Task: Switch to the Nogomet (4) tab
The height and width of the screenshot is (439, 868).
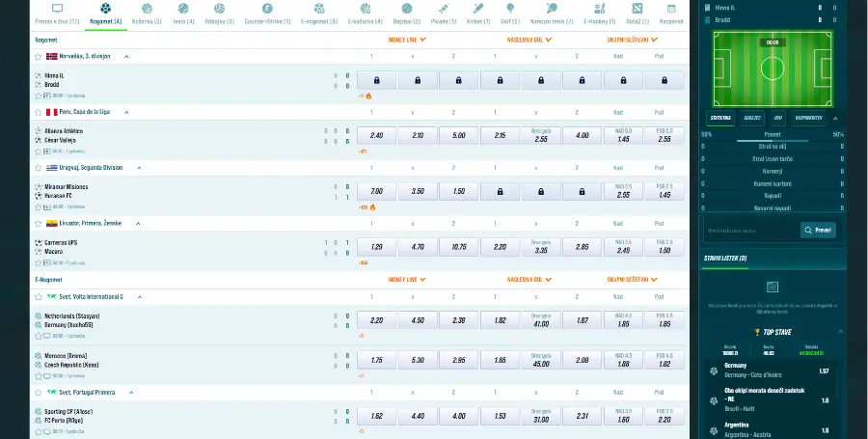Action: pos(106,14)
